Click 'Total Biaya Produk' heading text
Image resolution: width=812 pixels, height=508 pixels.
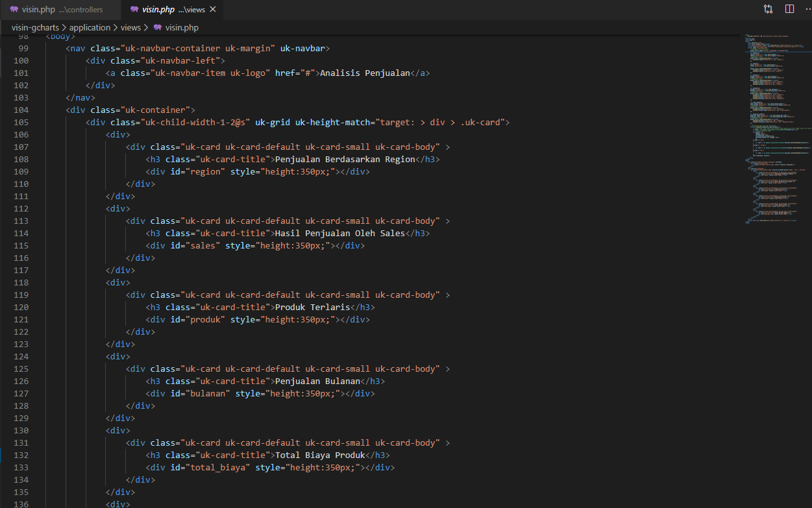click(x=321, y=455)
